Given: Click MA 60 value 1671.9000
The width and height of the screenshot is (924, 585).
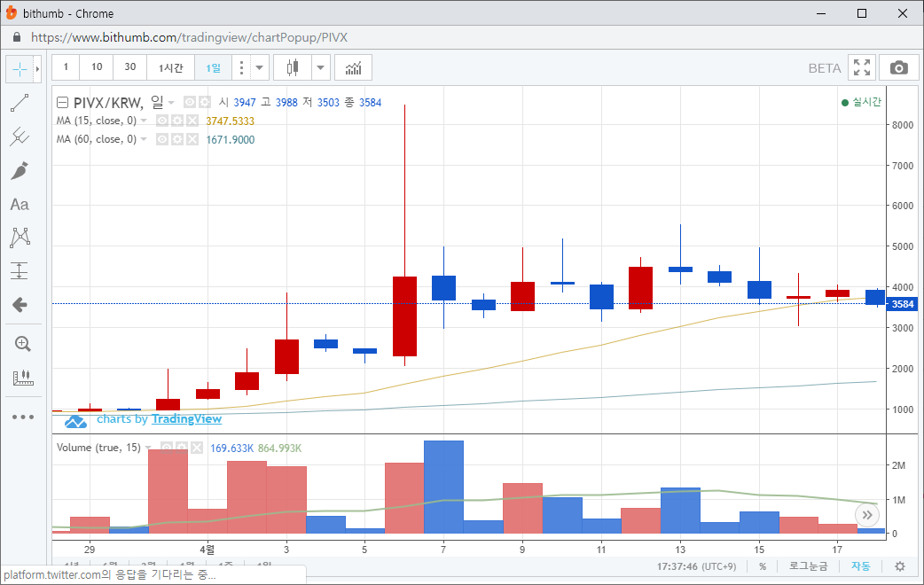Looking at the screenshot, I should coord(230,140).
